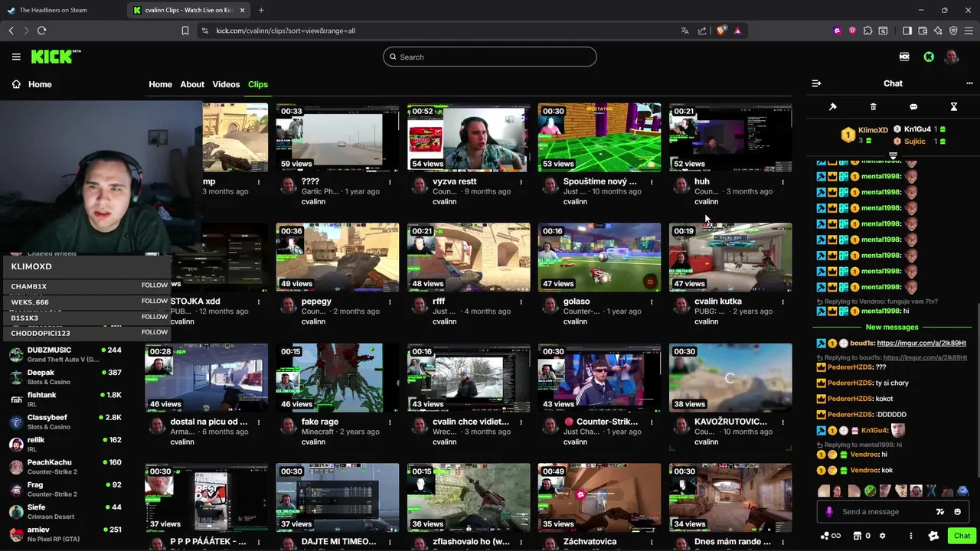
Task: Switch to channel Home tab
Action: [160, 84]
